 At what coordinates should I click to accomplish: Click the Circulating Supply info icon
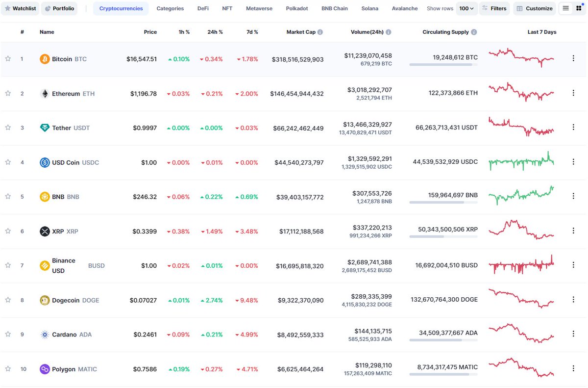coord(473,31)
